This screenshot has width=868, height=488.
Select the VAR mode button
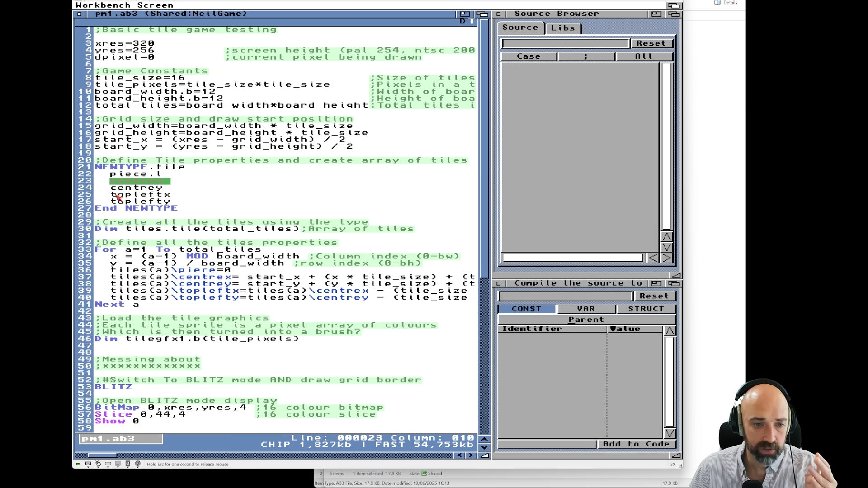(586, 309)
